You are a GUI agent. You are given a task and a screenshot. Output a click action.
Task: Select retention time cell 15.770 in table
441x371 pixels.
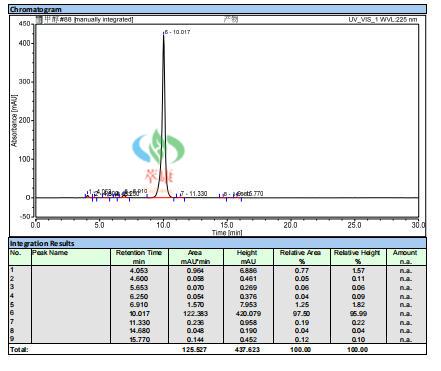point(139,339)
